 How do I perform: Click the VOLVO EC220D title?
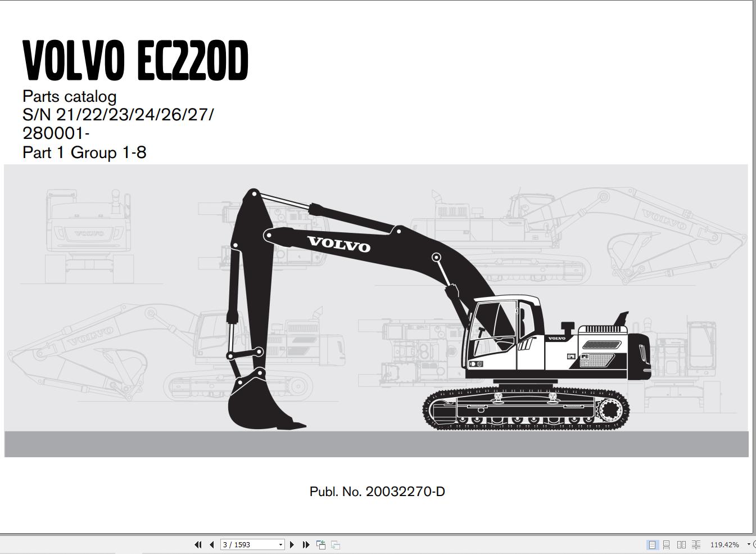tap(135, 61)
